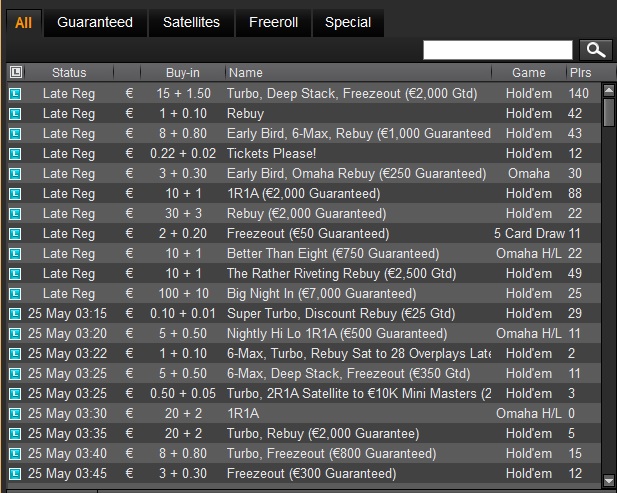Focus the tournament search field

tap(497, 50)
